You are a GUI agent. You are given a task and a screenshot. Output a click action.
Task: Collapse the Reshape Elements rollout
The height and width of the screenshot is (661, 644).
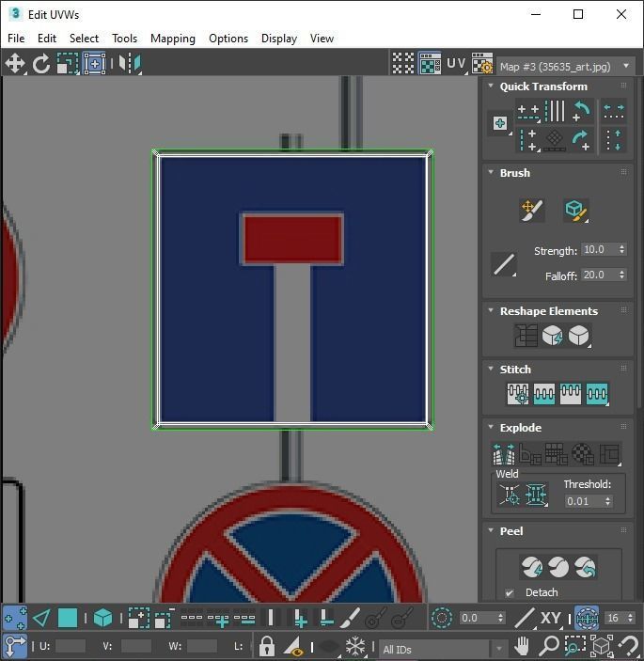click(491, 310)
